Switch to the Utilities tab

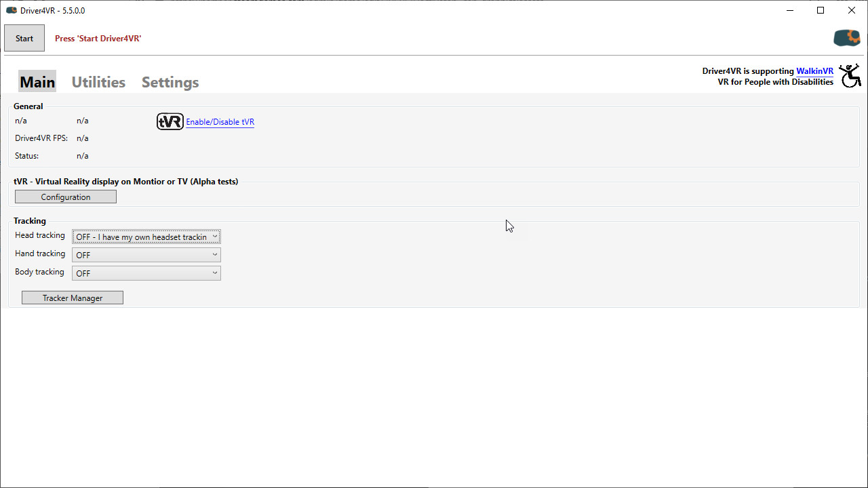98,81
